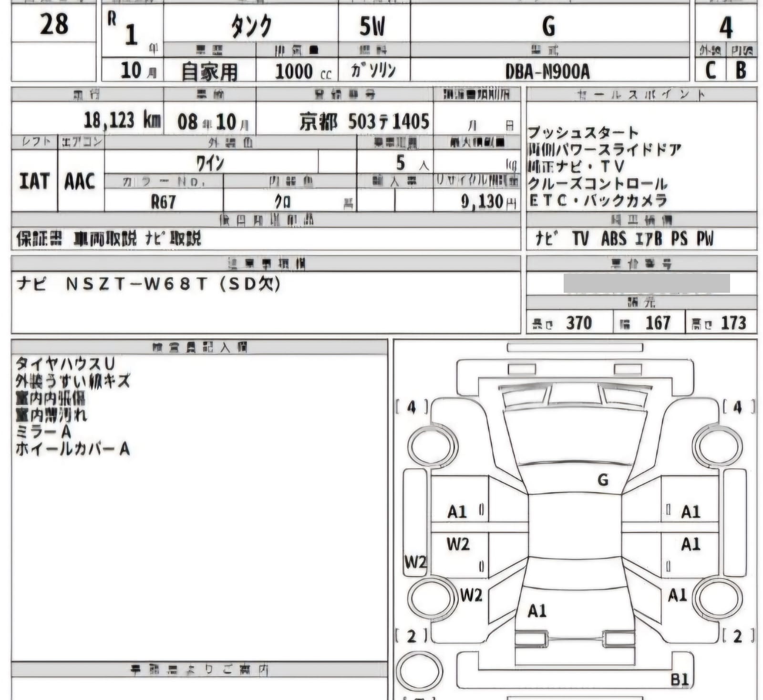Select the inspector note タイヤハウスU
Viewport: 763px width, 700px height.
coord(65,364)
